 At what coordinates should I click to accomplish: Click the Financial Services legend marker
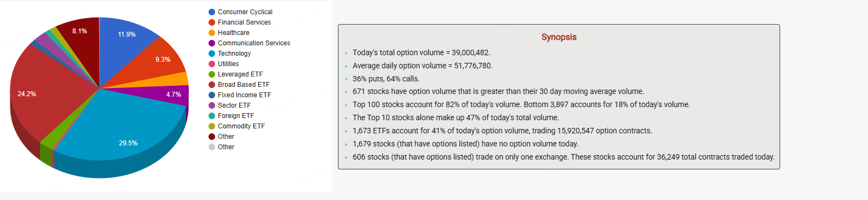coord(212,22)
